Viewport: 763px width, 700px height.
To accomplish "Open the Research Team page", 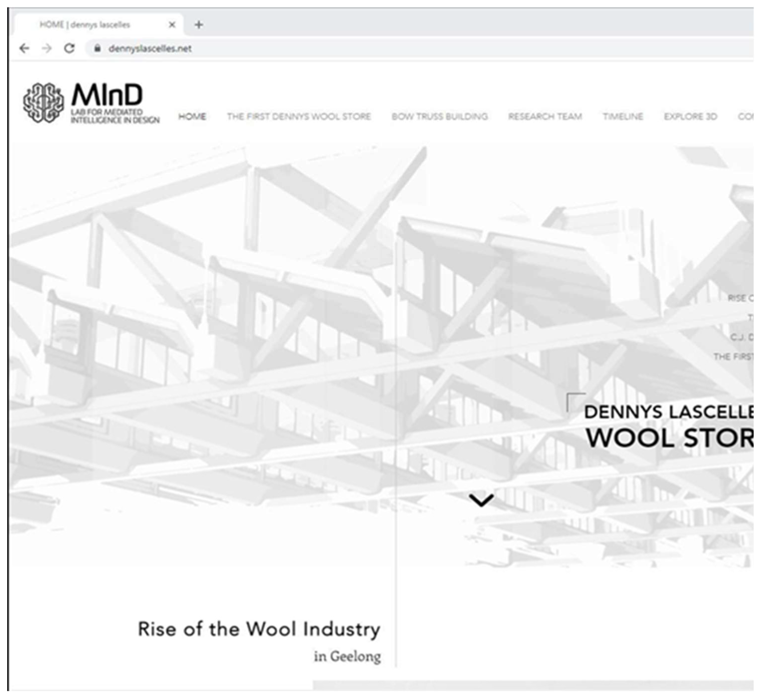I will click(545, 116).
